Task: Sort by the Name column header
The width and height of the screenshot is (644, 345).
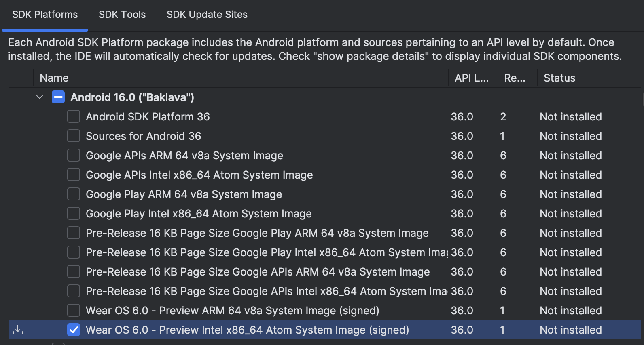Action: point(54,78)
